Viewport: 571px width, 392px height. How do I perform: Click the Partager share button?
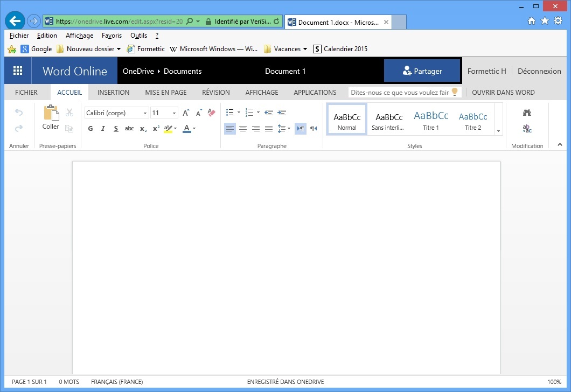click(422, 71)
